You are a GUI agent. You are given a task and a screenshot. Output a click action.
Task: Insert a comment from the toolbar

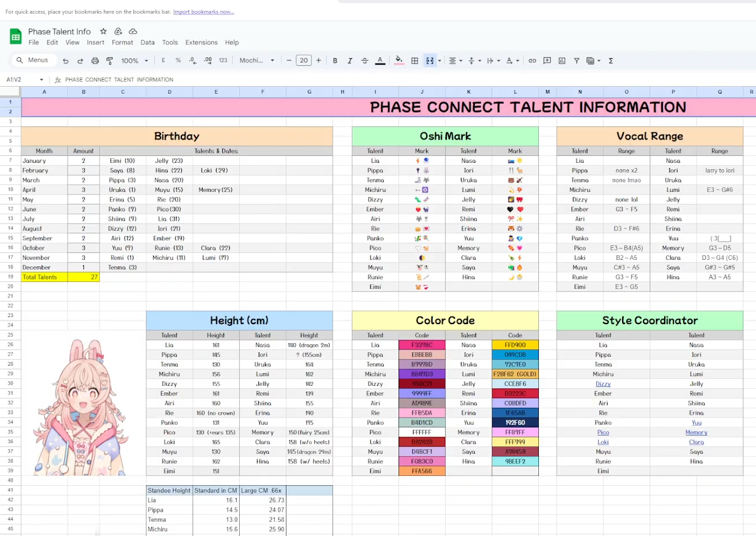click(547, 61)
